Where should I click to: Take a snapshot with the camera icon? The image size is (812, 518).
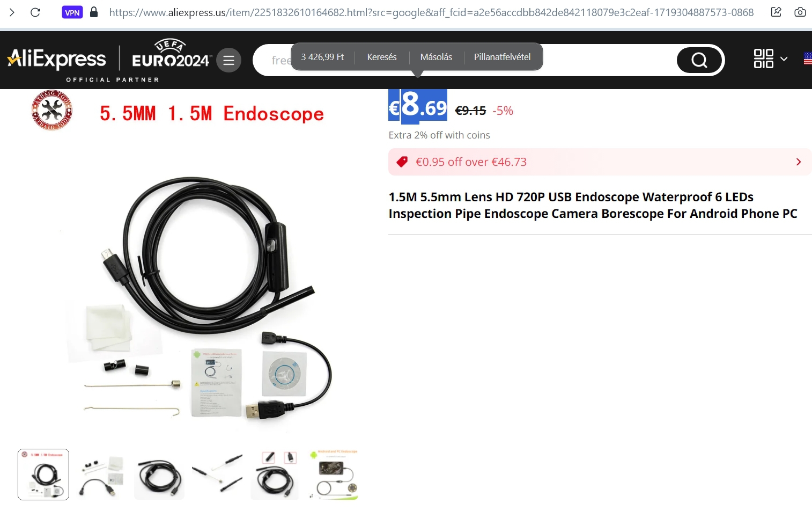(800, 12)
